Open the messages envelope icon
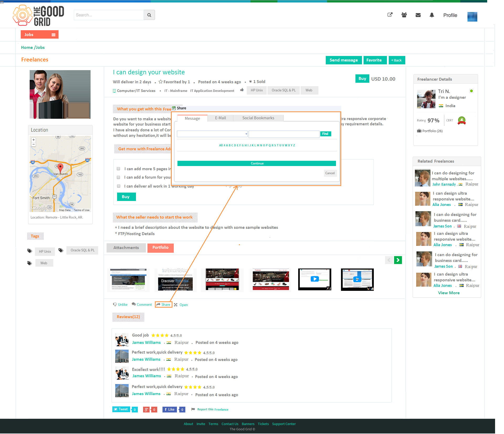The image size is (504, 434). pyautogui.click(x=418, y=15)
